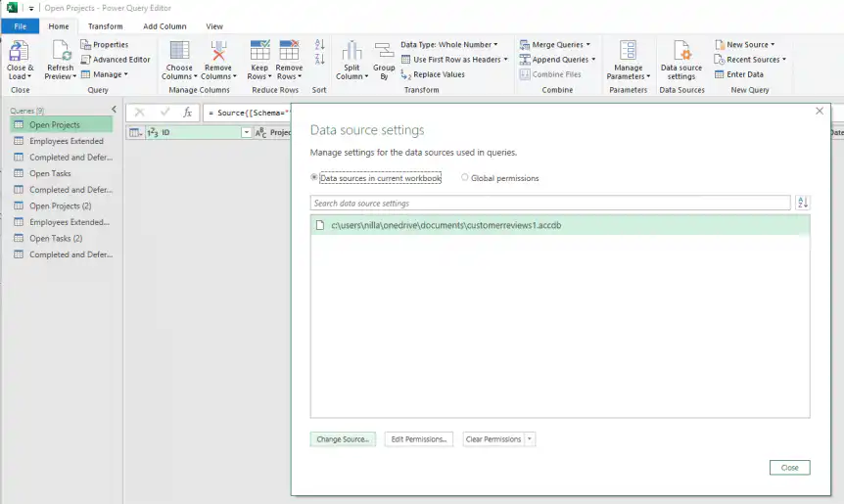Viewport: 844px width, 504px height.
Task: Open the ID column filter dropdown
Action: tap(246, 132)
